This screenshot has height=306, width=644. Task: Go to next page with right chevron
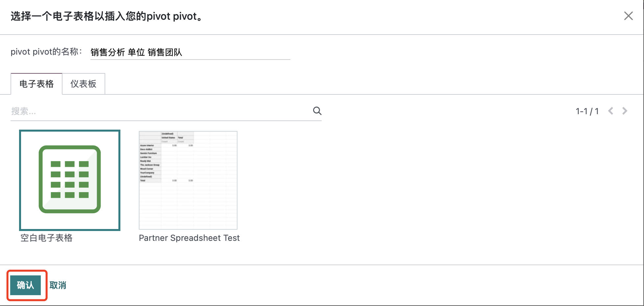pos(625,111)
